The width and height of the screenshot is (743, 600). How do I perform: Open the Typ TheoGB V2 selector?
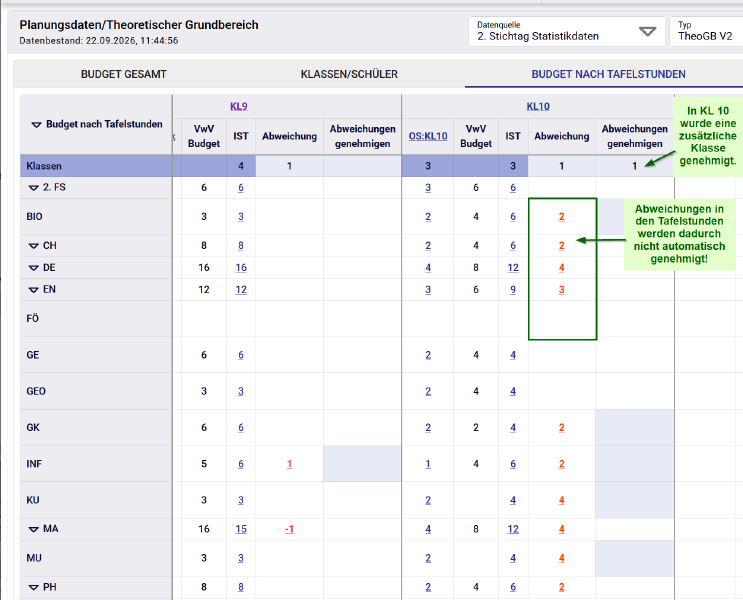[x=706, y=32]
